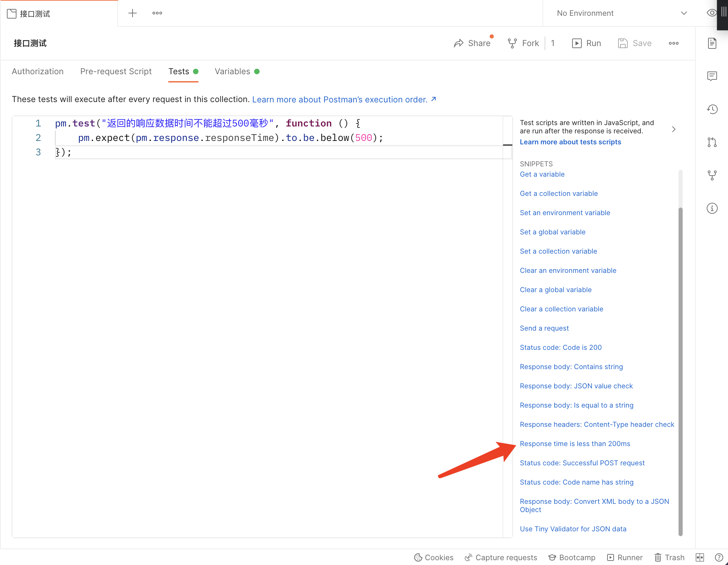
Task: Toggle the two-pane view icon in status bar
Action: click(x=699, y=557)
